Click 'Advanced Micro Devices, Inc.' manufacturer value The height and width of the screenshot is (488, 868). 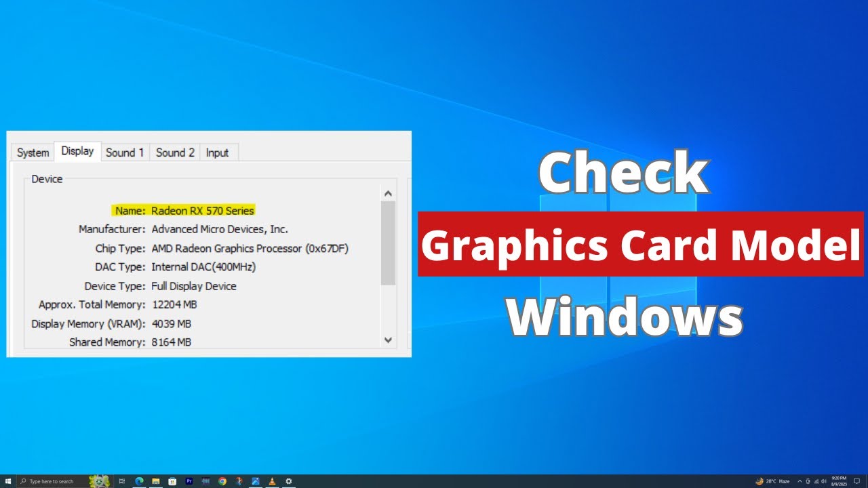pos(220,229)
